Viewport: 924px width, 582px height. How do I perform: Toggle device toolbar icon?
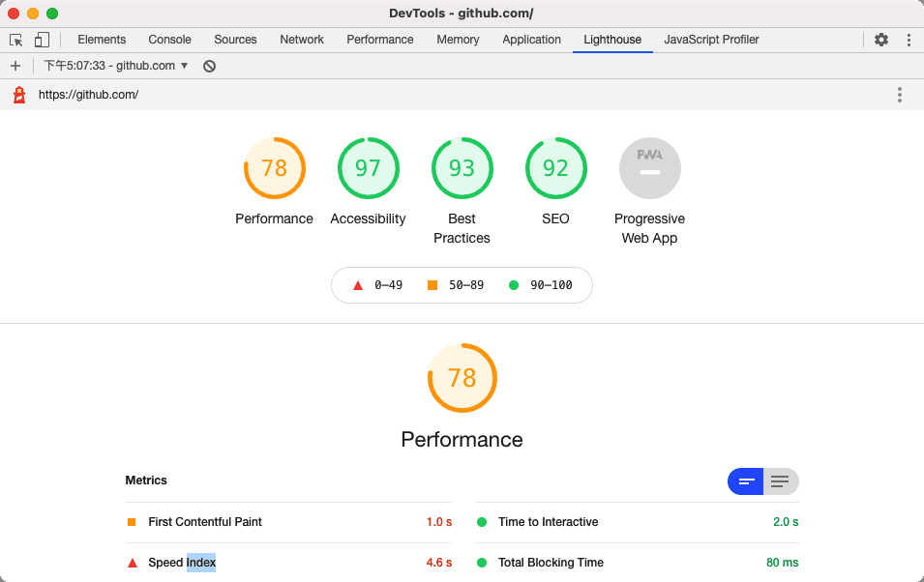42,40
